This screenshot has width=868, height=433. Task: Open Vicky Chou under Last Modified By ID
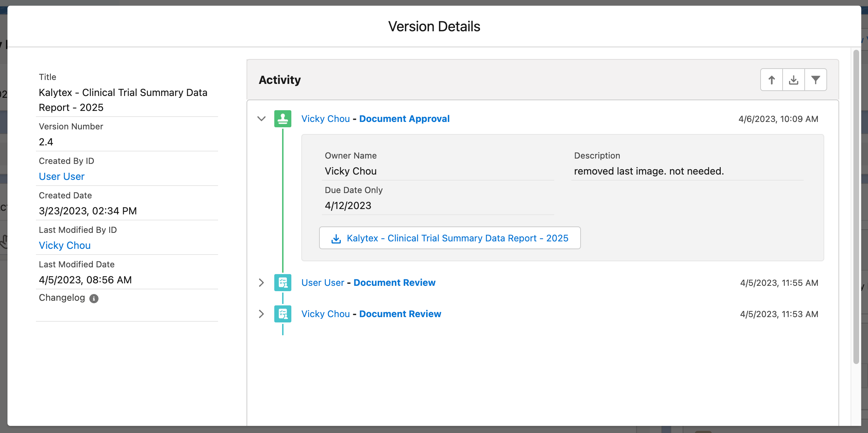pos(64,246)
